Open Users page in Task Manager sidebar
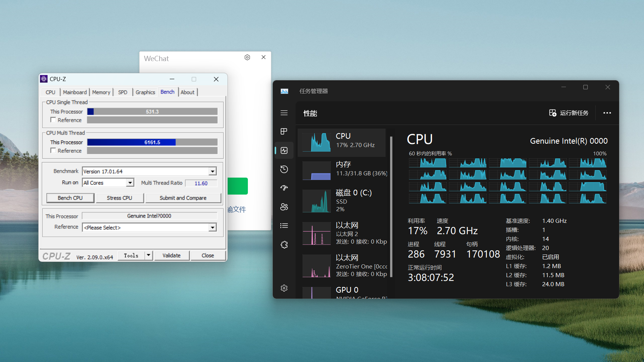The image size is (644, 362). pos(284,207)
